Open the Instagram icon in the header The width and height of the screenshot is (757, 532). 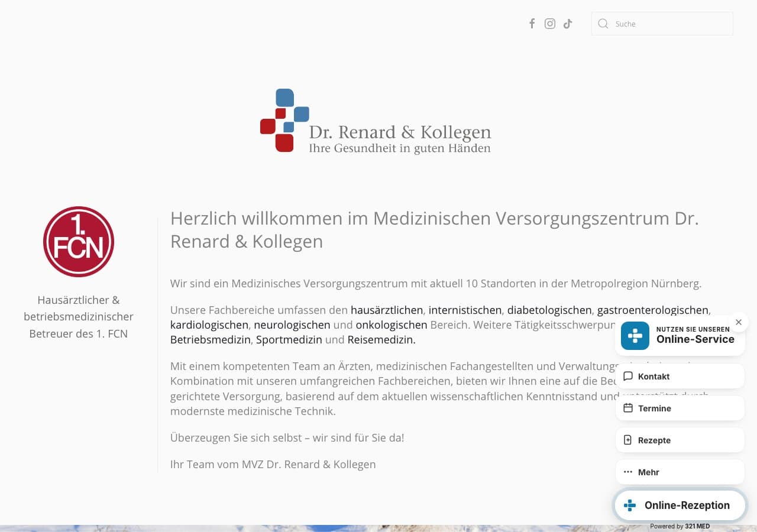[x=550, y=23]
